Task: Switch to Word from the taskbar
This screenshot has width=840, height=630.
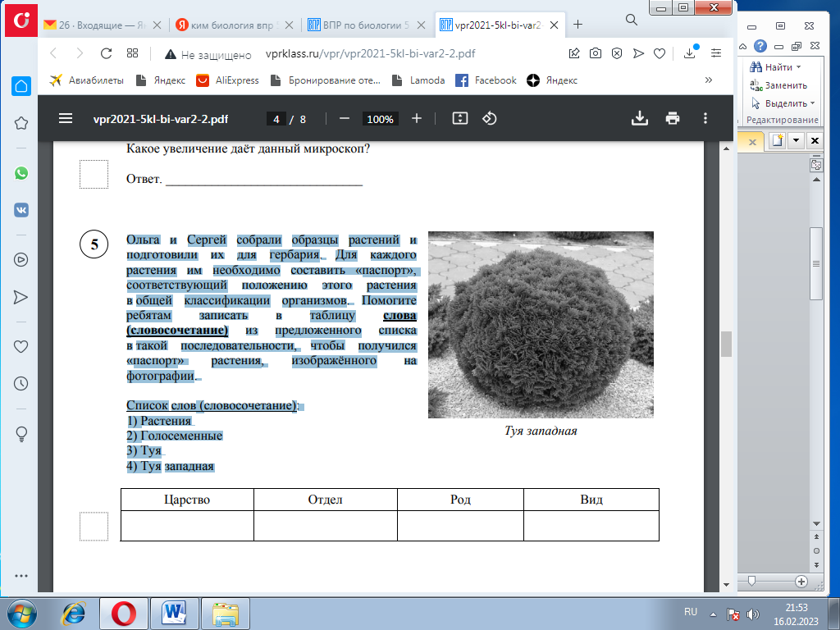Action: (175, 614)
